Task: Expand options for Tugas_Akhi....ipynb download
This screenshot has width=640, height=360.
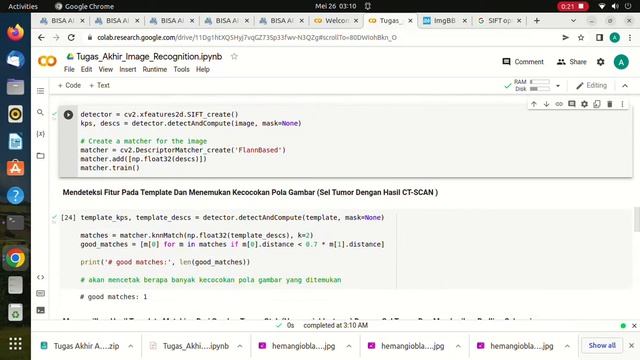Action: 240,346
